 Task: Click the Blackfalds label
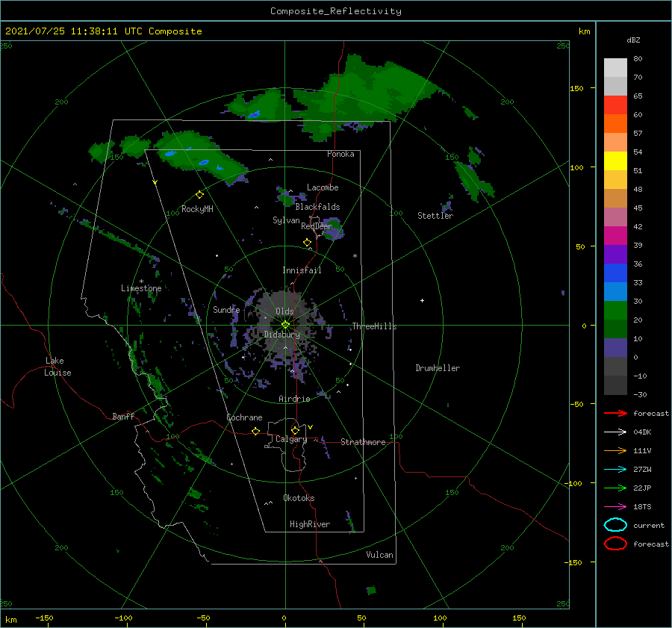pos(317,207)
